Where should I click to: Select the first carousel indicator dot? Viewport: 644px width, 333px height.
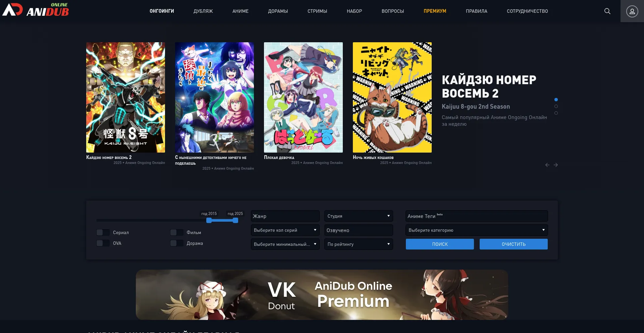click(x=556, y=100)
